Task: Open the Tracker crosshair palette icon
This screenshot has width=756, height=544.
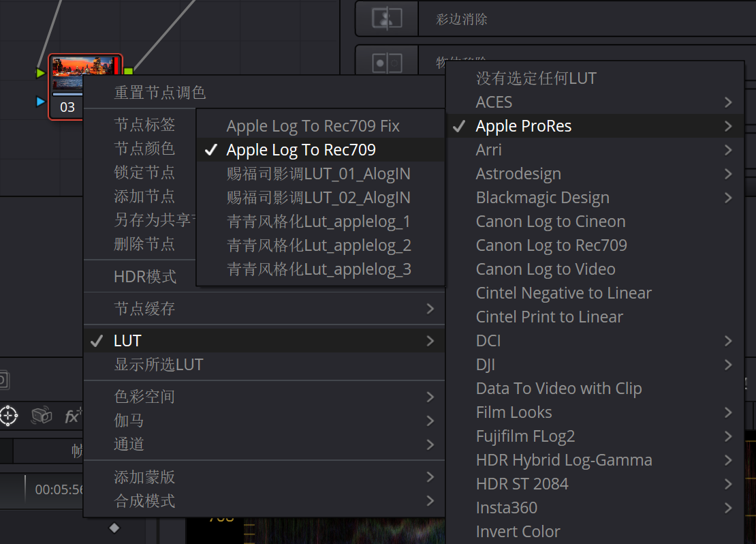Action: (x=8, y=415)
